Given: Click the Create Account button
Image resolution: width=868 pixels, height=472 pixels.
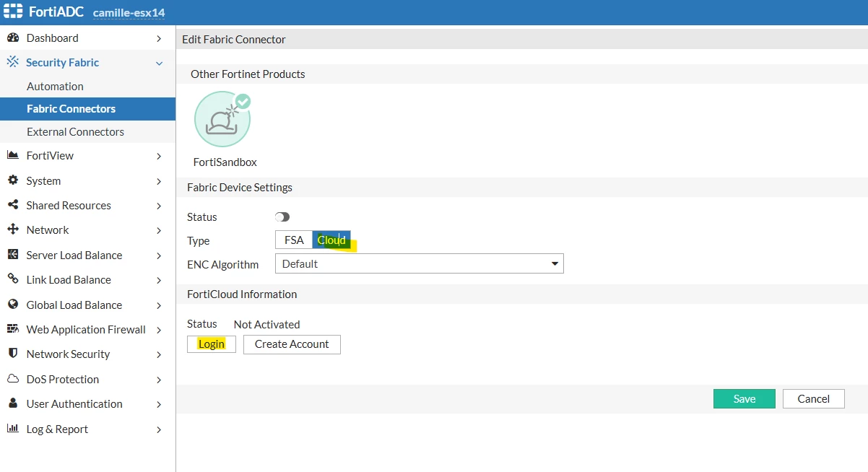Looking at the screenshot, I should click(292, 344).
